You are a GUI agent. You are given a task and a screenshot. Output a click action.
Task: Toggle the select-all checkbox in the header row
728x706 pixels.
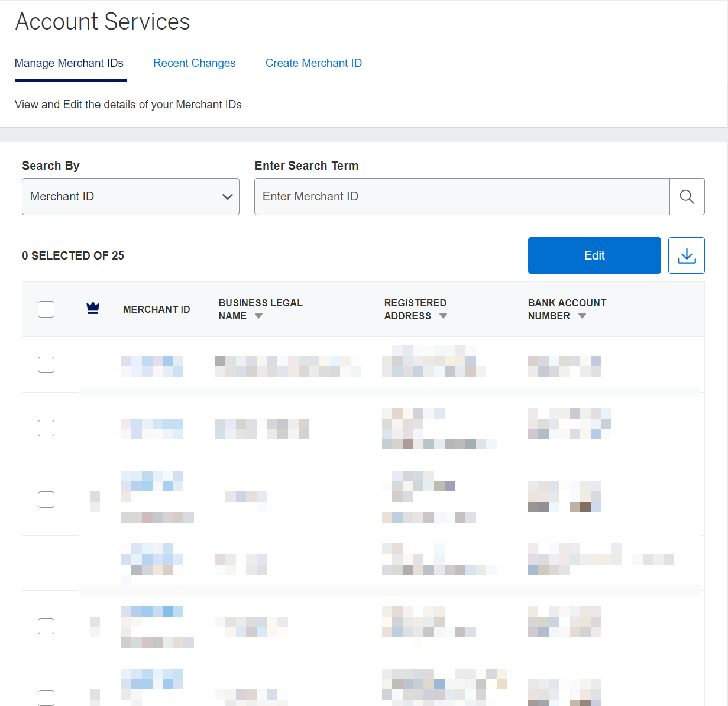coord(46,309)
